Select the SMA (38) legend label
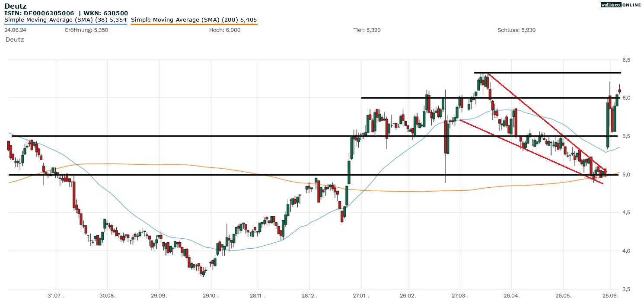Viewport: 644px width, 298px height. pos(66,19)
